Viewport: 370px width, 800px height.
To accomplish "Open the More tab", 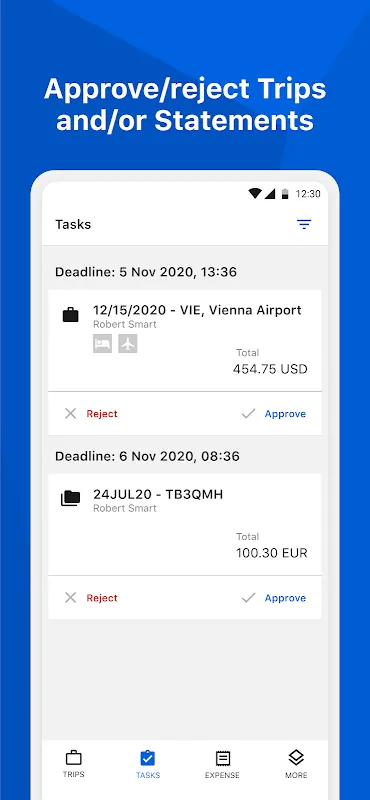I will click(x=297, y=764).
